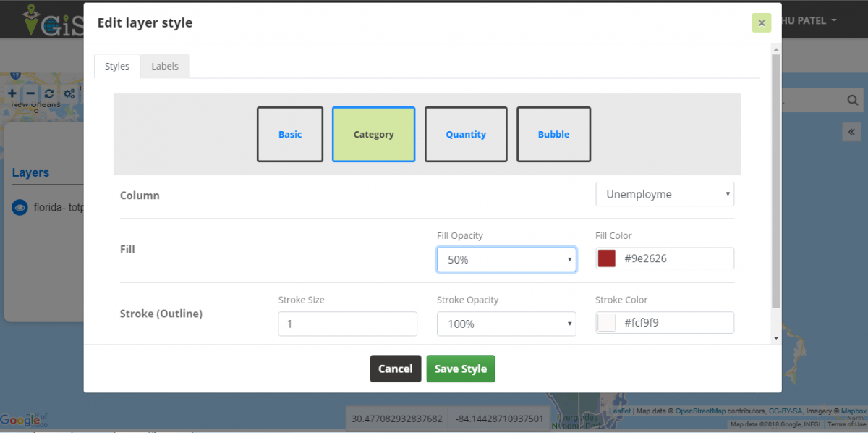Open the Column dropdown showing Unemployme
This screenshot has width=868, height=433.
pyautogui.click(x=664, y=193)
